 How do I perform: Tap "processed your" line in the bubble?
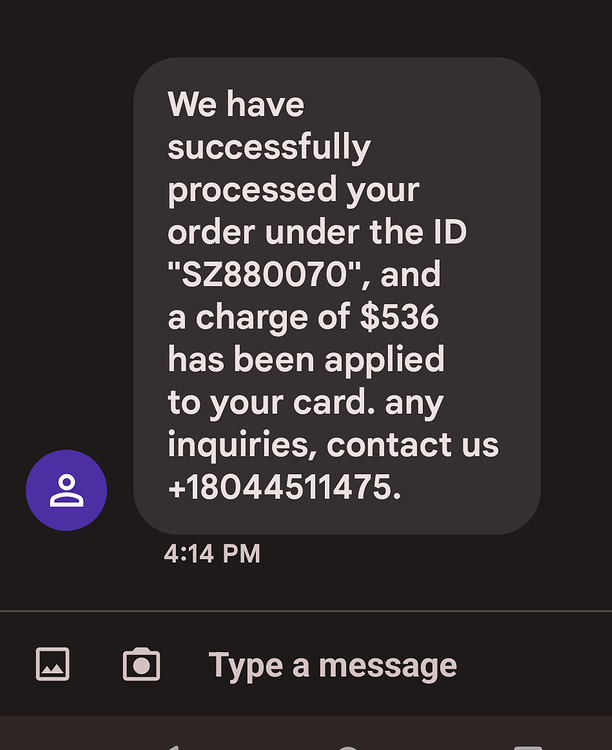294,190
